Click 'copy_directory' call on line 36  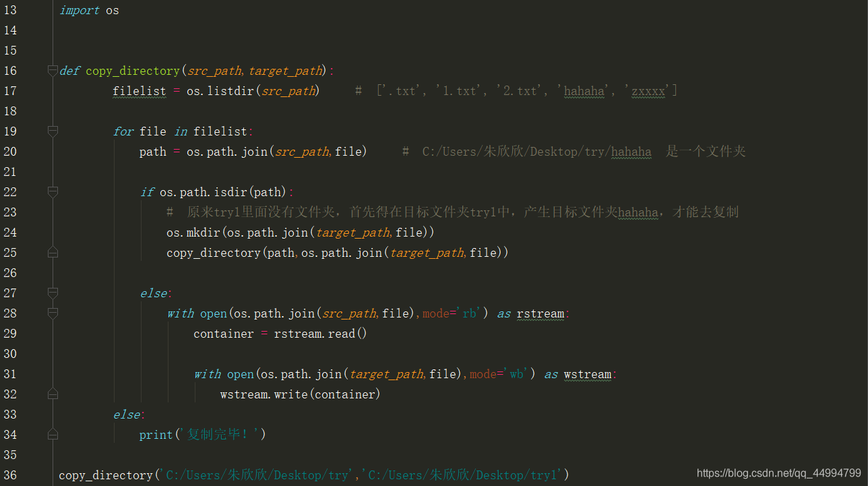106,475
